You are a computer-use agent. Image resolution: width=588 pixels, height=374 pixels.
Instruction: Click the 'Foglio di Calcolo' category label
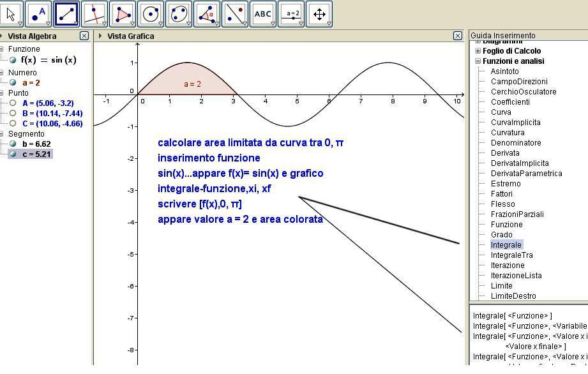point(511,50)
